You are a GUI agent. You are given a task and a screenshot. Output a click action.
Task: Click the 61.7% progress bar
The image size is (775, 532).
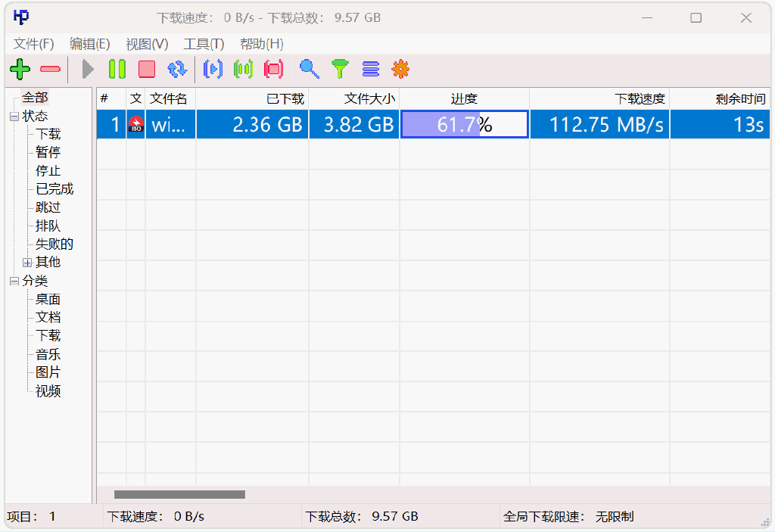pos(464,125)
